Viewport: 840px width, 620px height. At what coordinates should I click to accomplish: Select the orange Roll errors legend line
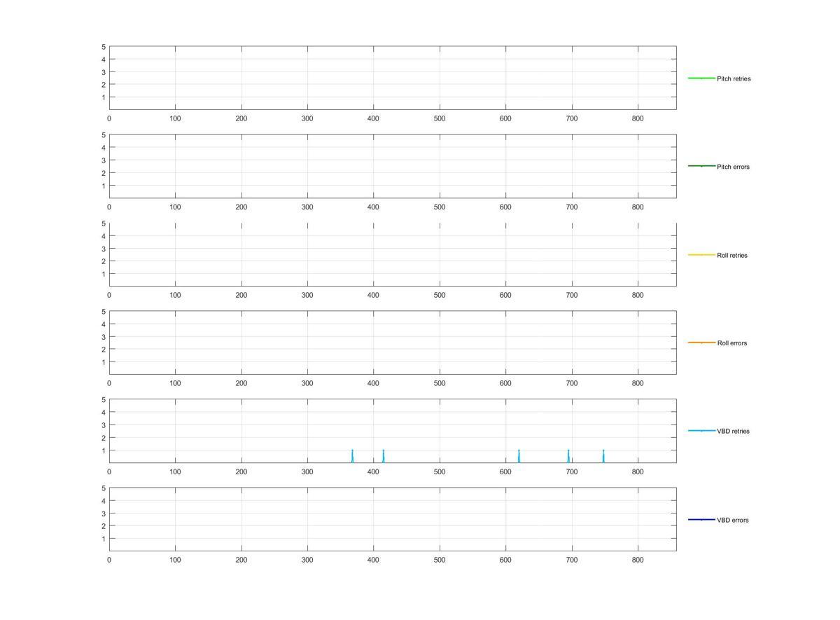701,343
